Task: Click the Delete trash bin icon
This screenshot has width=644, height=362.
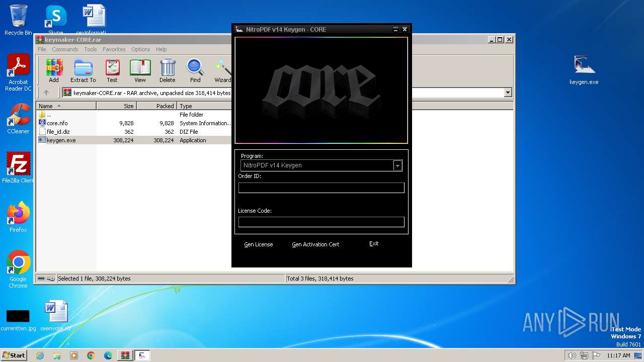Action: pos(168,70)
